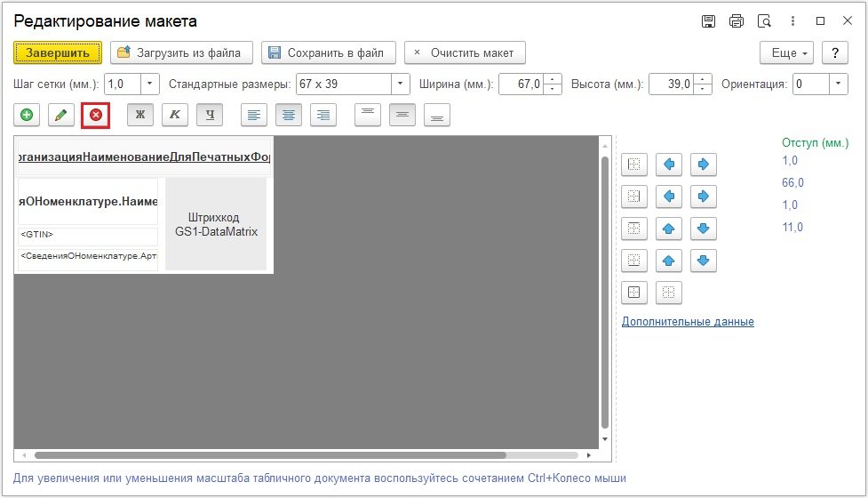The width and height of the screenshot is (868, 498).
Task: Open the print preview magnifier icon
Action: 763,21
